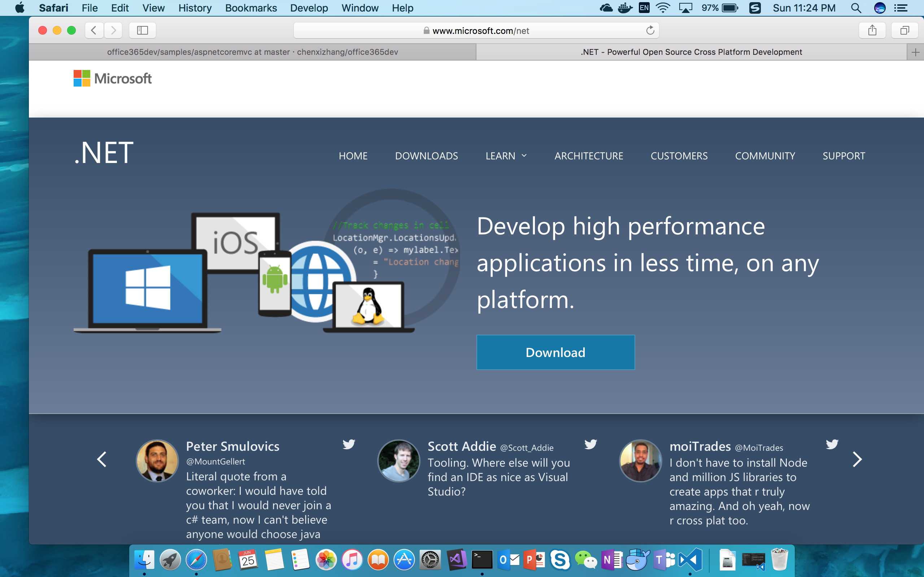Click the Safari sidebar toggle icon
This screenshot has height=577, width=924.
pos(142,30)
